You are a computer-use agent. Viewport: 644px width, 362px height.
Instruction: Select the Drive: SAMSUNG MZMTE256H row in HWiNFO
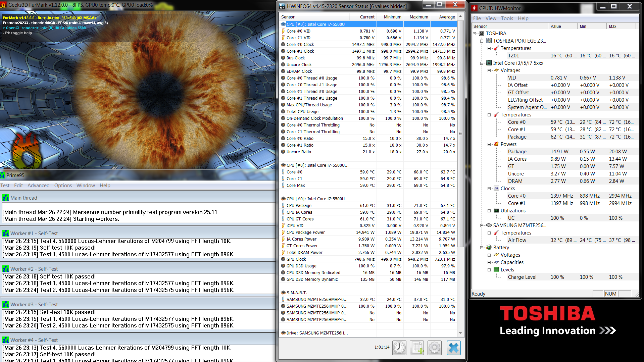[x=368, y=333]
